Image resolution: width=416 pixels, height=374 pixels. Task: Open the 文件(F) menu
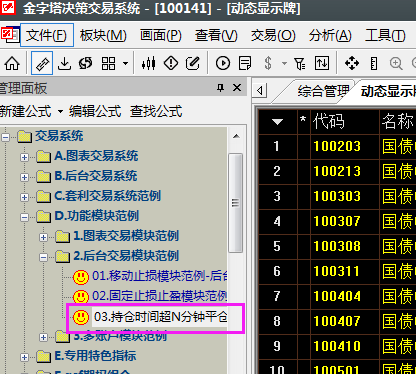tap(47, 35)
